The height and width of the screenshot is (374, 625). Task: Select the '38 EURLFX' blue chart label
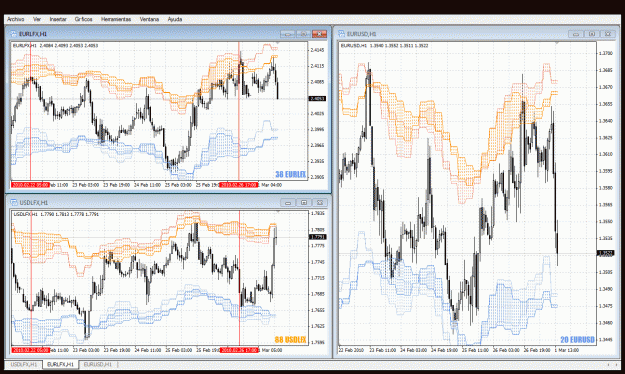tap(291, 175)
